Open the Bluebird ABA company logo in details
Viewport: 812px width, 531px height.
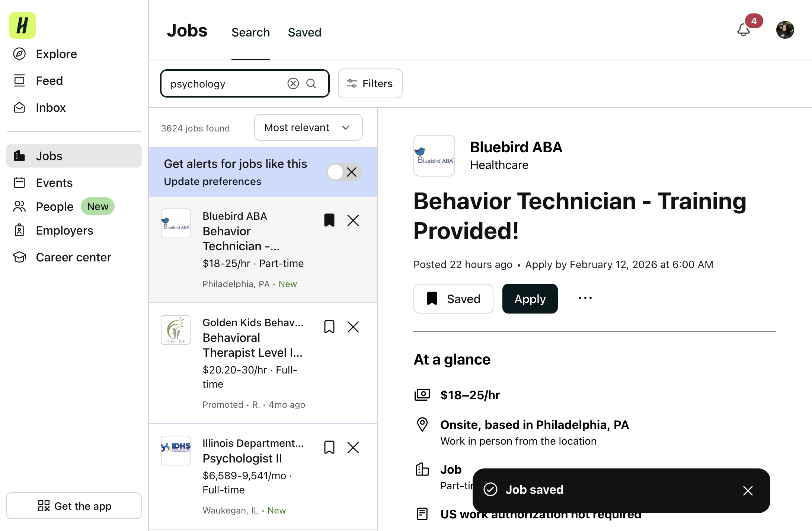click(434, 156)
